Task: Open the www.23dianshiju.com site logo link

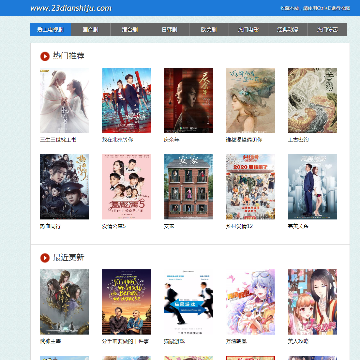Action: pyautogui.click(x=71, y=8)
